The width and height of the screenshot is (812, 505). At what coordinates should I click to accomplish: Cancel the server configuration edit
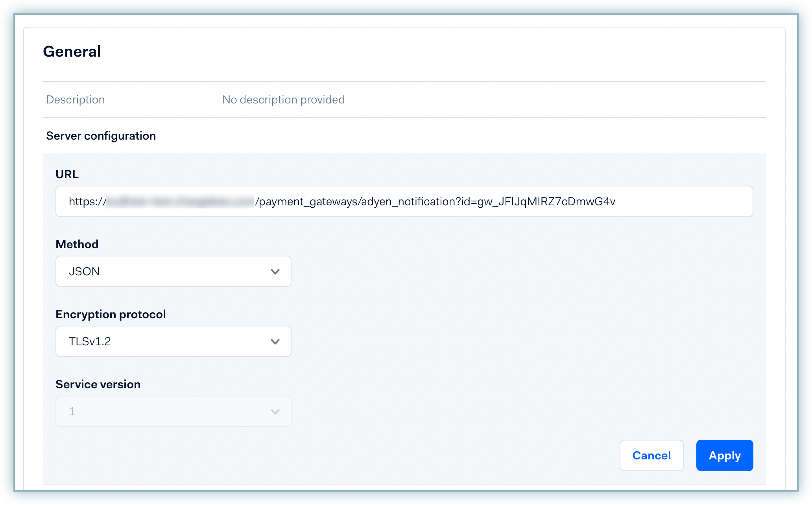(x=651, y=455)
